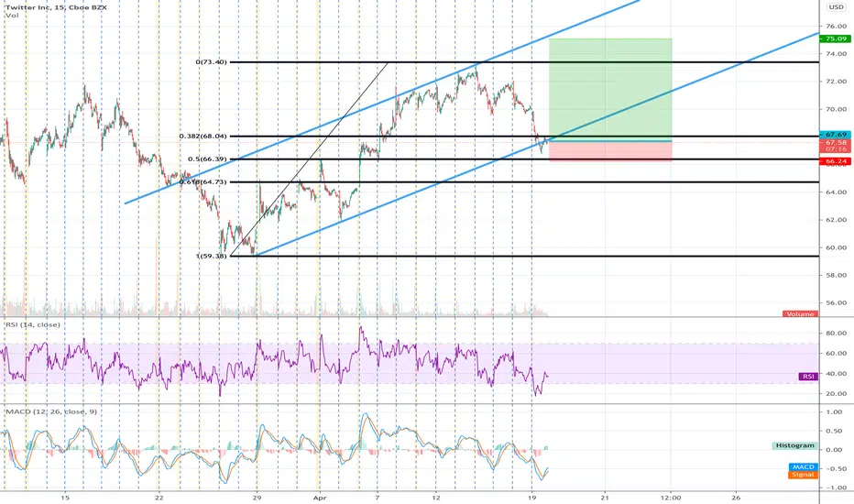Click the 70.00 price axis value
This screenshot has width=854, height=504.
(836, 110)
